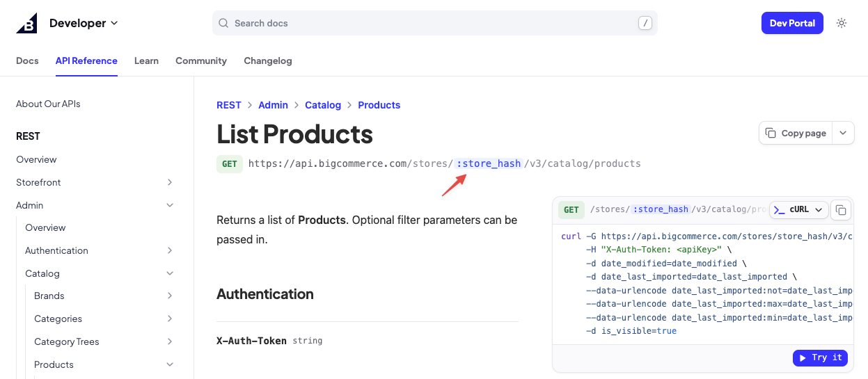Image resolution: width=868 pixels, height=379 pixels.
Task: Click the Try it button
Action: coord(820,357)
